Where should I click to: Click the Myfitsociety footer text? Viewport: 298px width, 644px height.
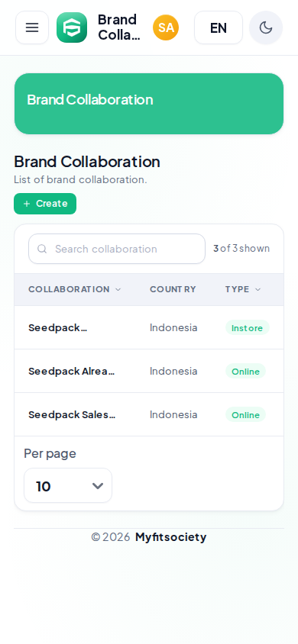pos(171,537)
